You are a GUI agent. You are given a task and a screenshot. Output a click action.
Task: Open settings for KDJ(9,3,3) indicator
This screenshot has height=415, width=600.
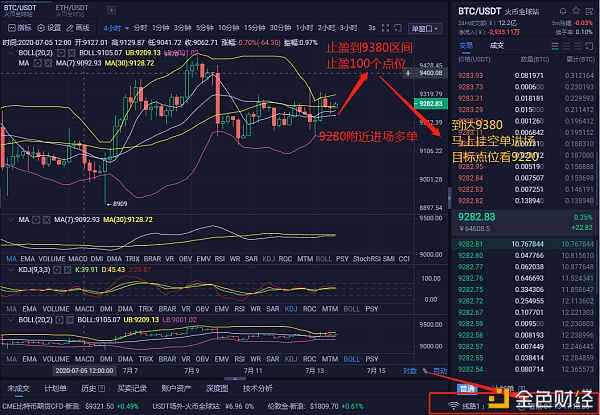click(x=57, y=270)
